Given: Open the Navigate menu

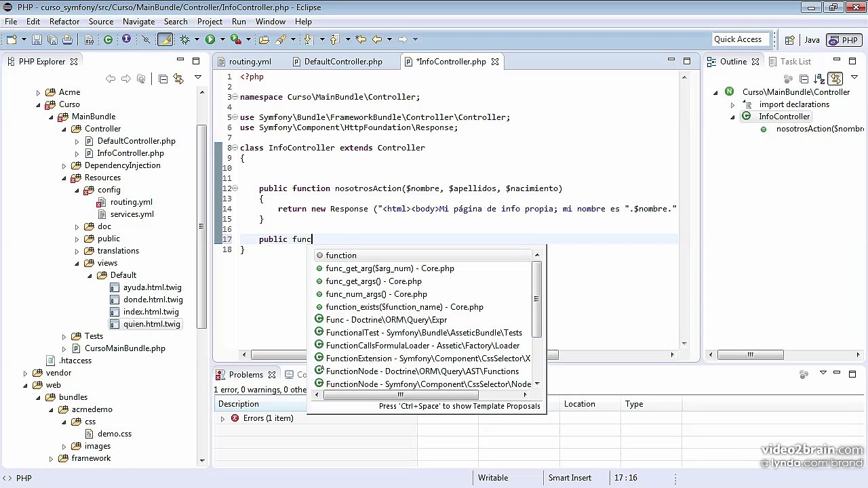Looking at the screenshot, I should click(138, 22).
